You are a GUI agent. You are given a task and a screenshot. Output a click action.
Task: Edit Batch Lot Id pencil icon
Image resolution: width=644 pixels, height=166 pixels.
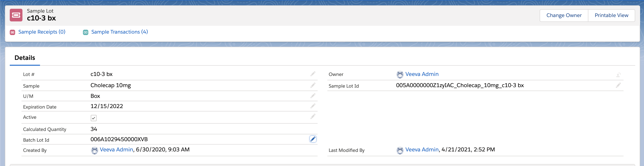point(313,139)
